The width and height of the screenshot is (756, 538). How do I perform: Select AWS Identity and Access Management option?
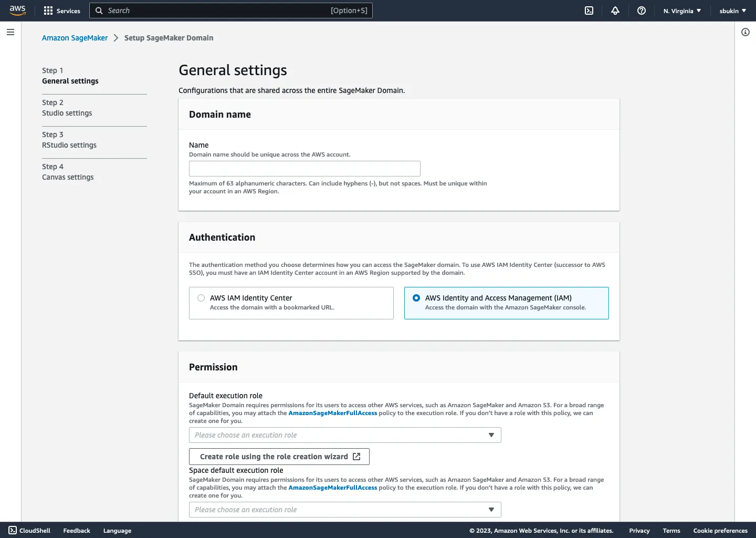point(416,298)
